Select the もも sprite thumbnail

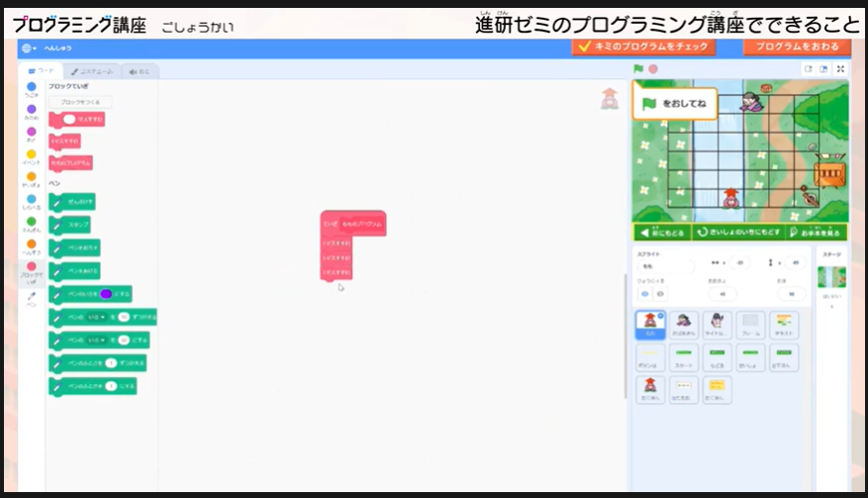650,324
